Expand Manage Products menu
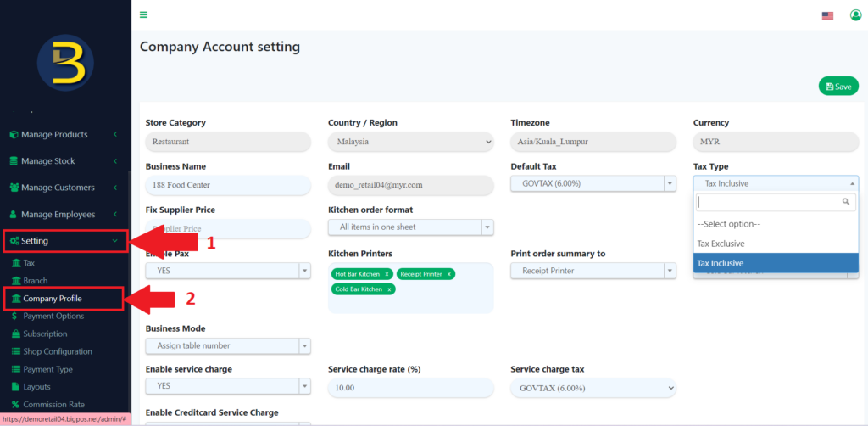 [64, 135]
